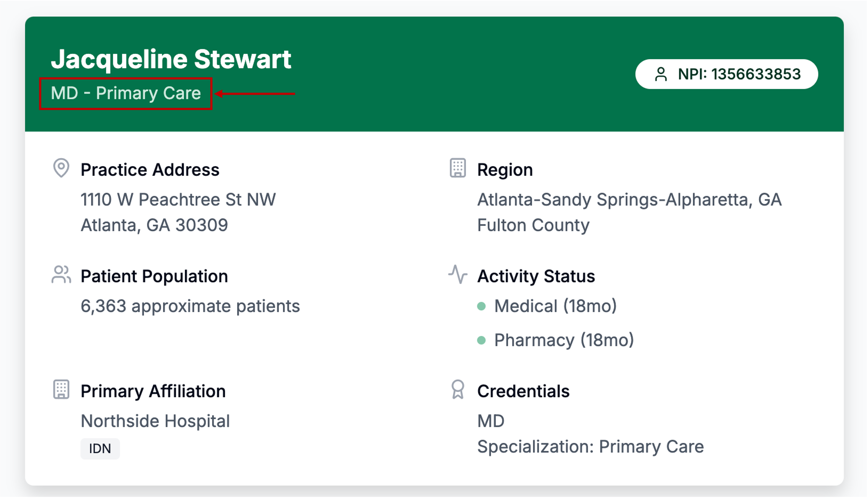Click the map pin icon beside Practice Address

[x=61, y=168]
